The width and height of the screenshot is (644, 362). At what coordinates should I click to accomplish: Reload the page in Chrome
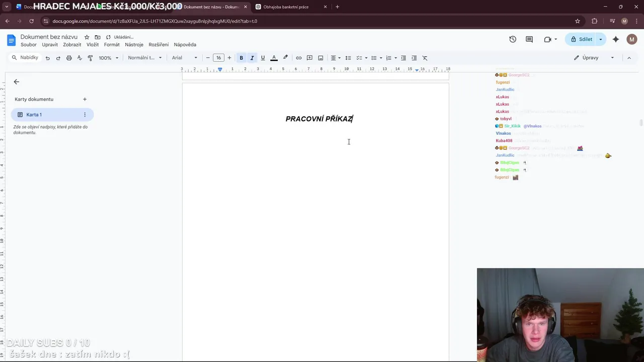coord(31,21)
